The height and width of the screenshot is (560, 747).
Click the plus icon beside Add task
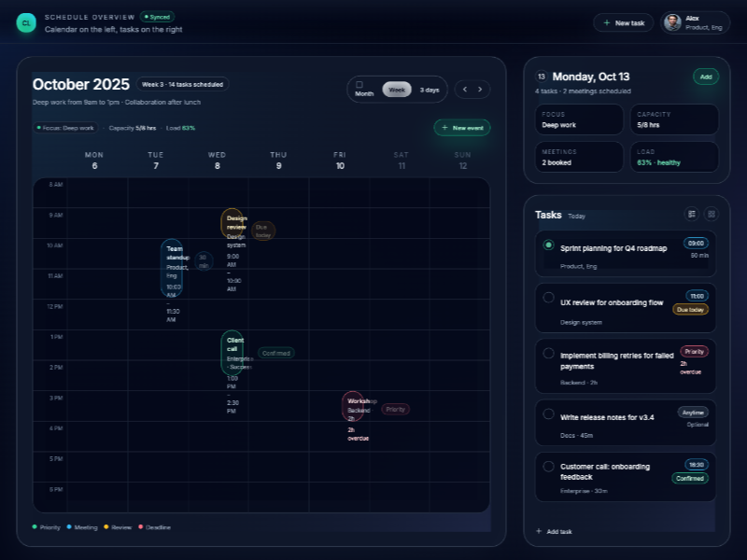539,531
